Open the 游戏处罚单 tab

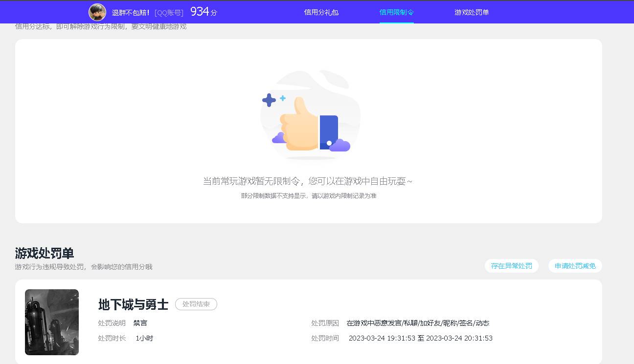(x=471, y=12)
